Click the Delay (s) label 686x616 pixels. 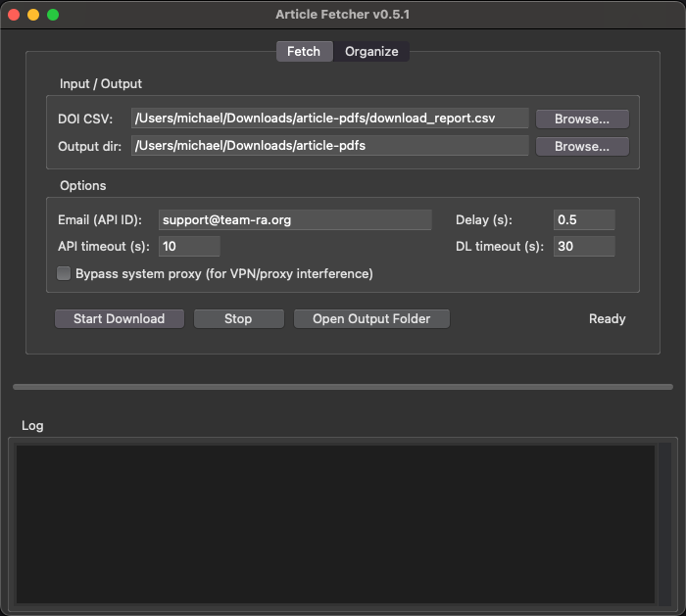[x=484, y=220]
